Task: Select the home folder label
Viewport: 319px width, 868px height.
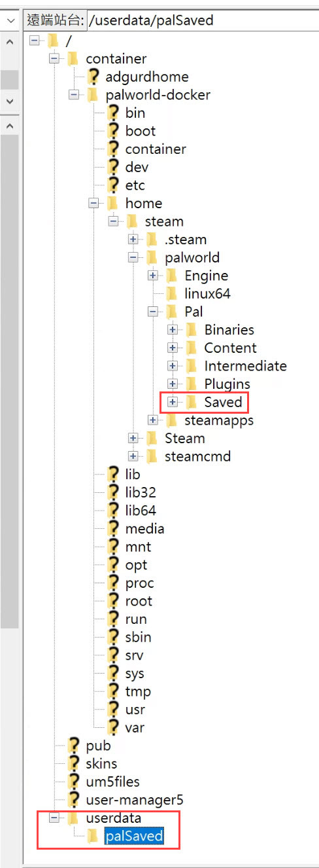Action: (144, 204)
